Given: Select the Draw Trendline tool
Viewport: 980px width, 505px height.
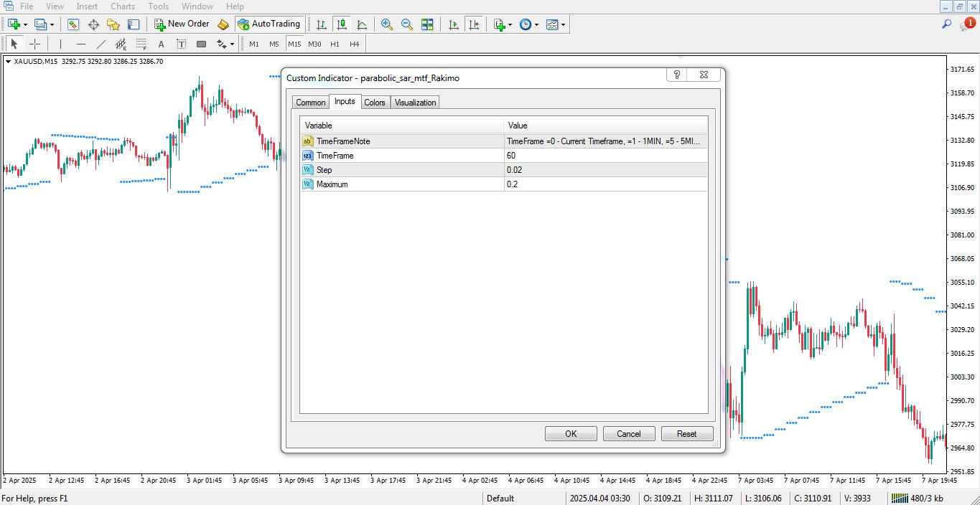Looking at the screenshot, I should (x=101, y=44).
